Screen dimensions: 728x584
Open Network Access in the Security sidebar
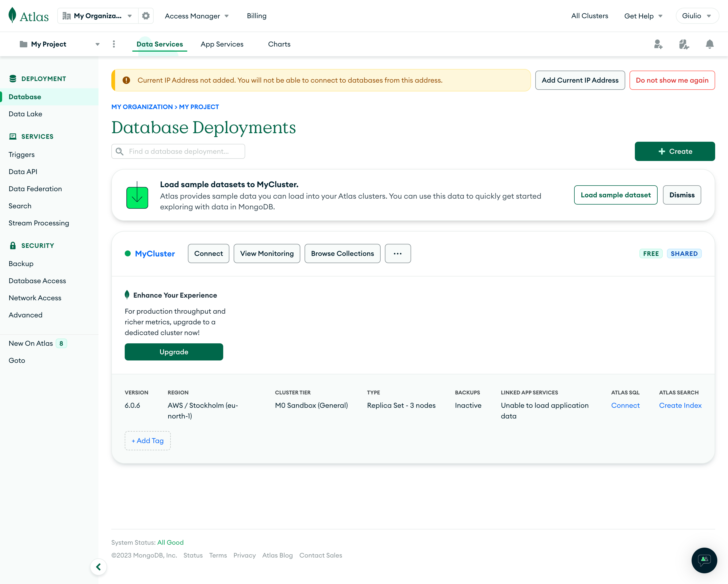click(x=35, y=298)
